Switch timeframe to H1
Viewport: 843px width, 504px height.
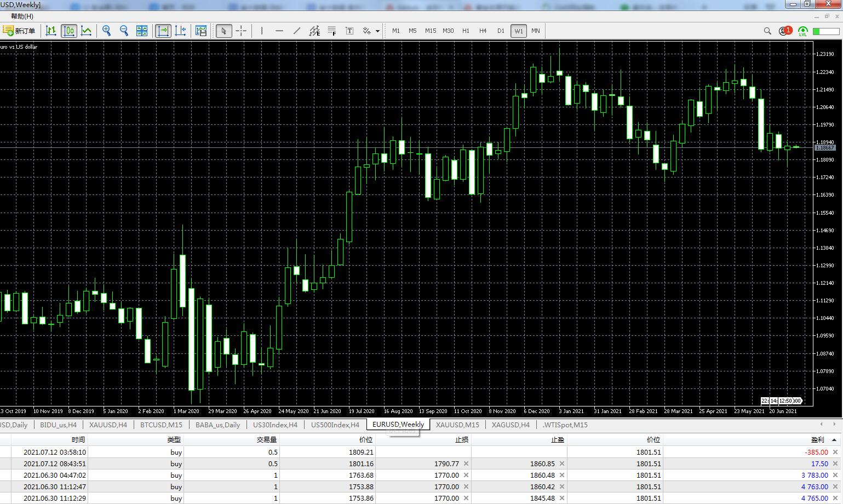click(466, 31)
